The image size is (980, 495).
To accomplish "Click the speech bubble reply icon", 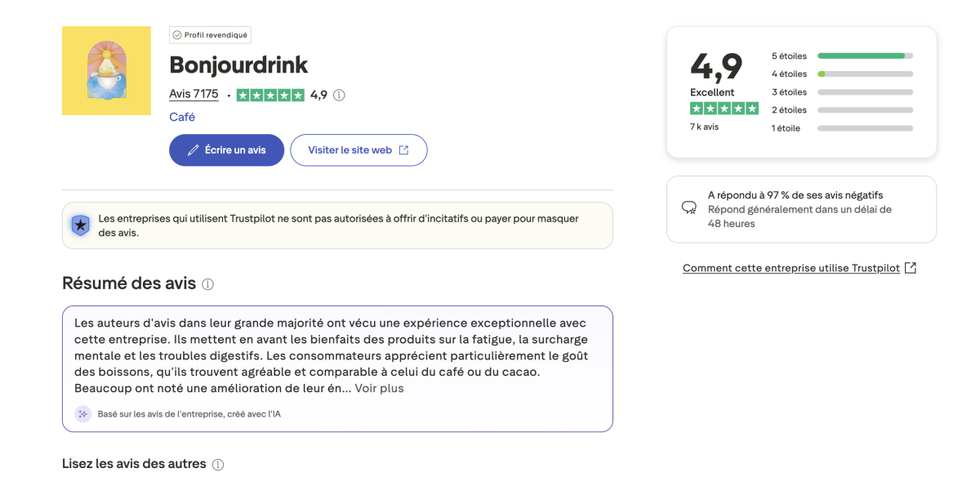I will coord(689,207).
